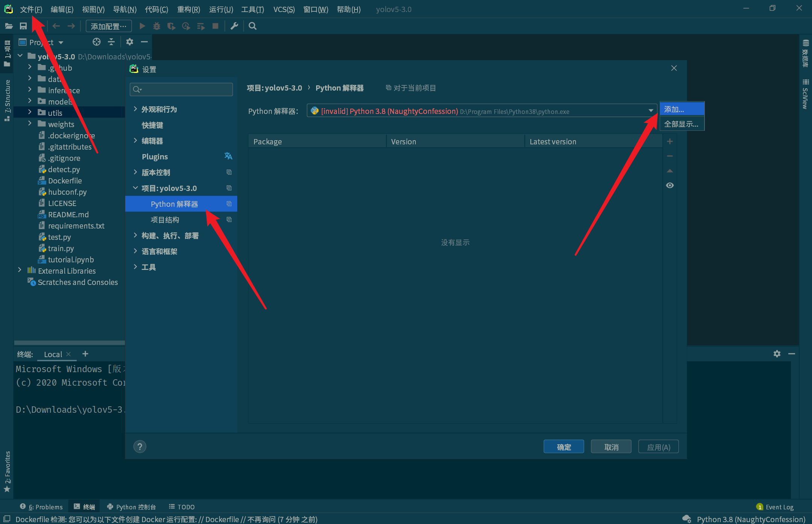Click the search everywhere magnifier icon
This screenshot has width=812, height=524.
coord(253,26)
